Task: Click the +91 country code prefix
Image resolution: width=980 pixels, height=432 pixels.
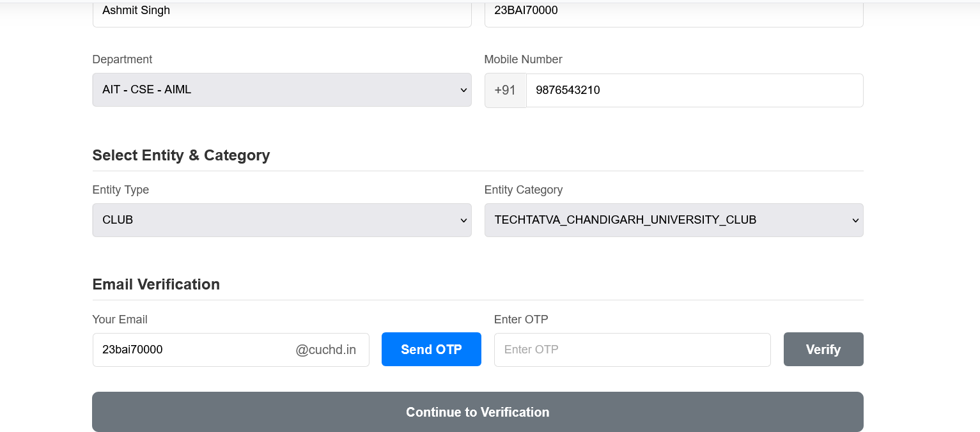Action: (x=505, y=90)
